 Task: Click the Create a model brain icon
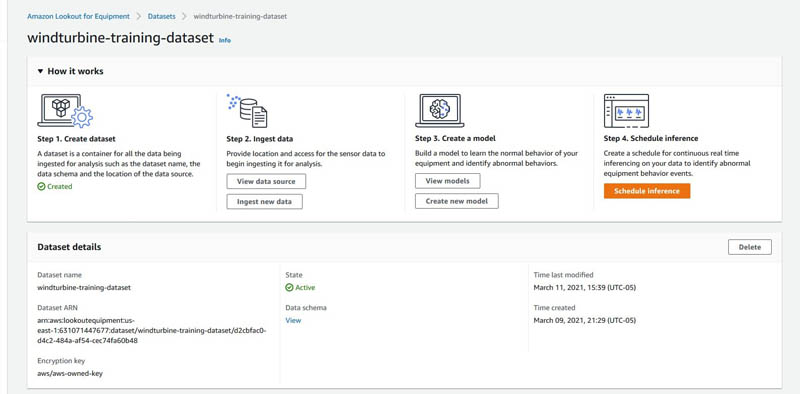tap(439, 111)
